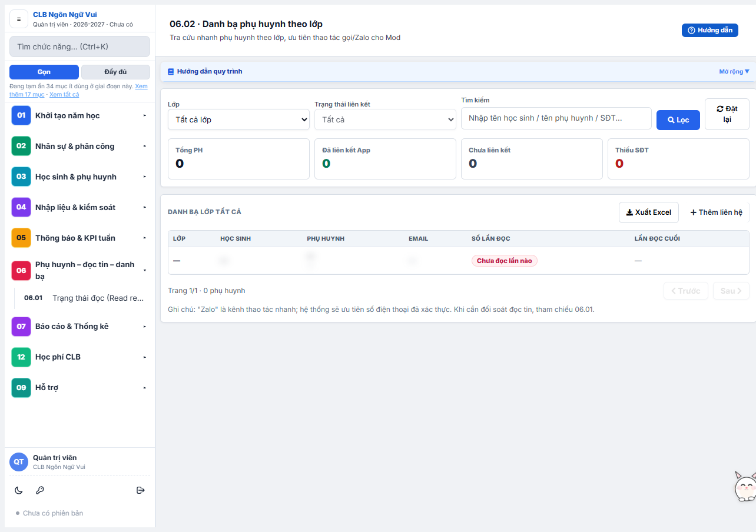Open the Nhân sự & phân công menu section
Viewport: 756px width, 532px height.
[79, 146]
